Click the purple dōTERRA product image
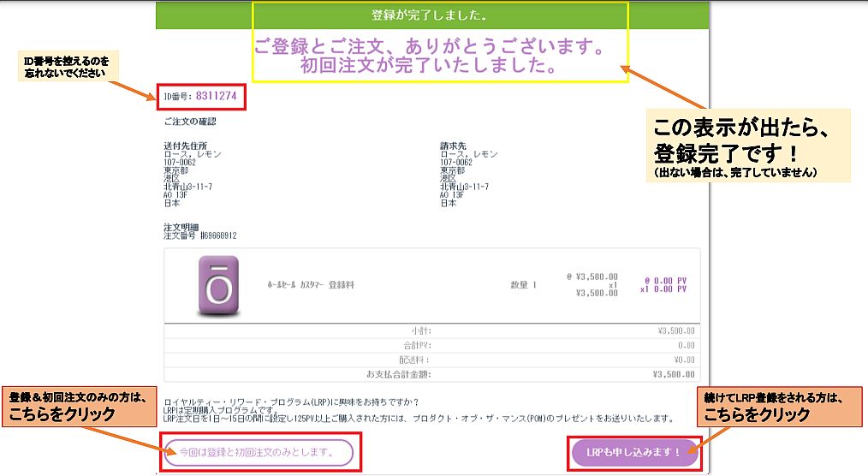The width and height of the screenshot is (868, 476). [x=218, y=286]
